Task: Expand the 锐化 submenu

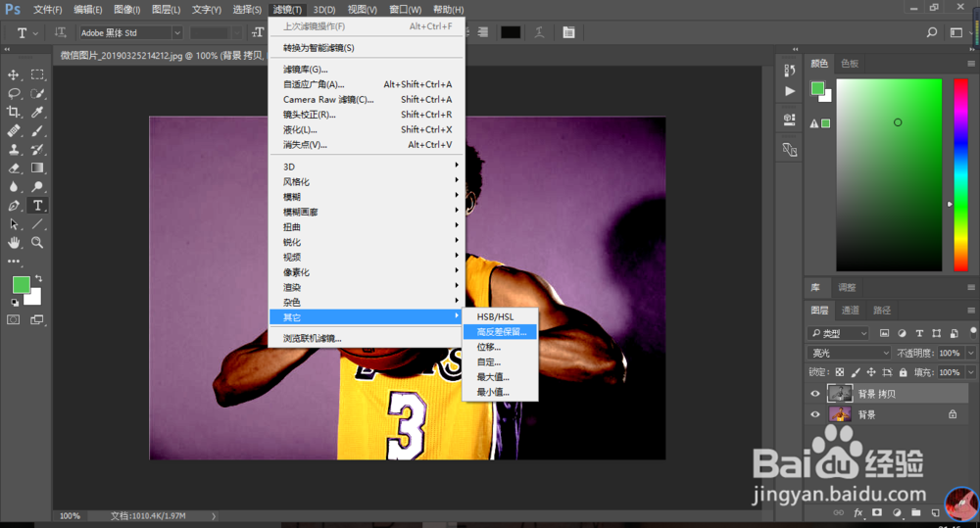Action: [x=367, y=242]
